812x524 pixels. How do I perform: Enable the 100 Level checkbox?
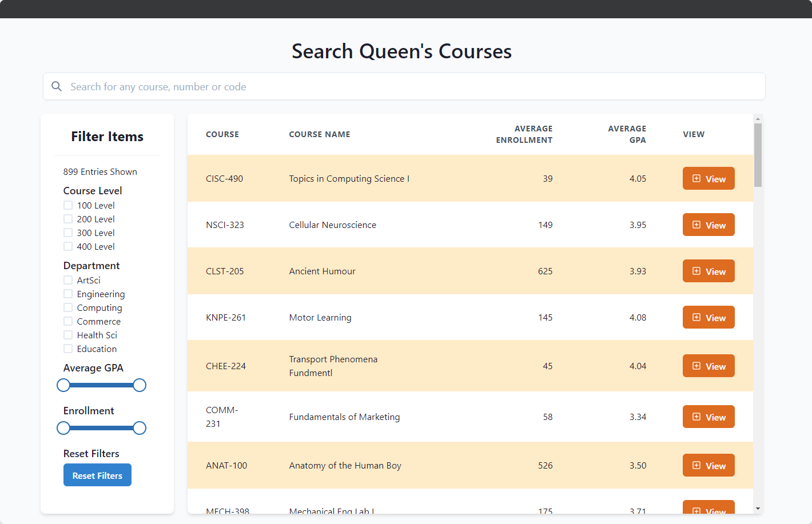tap(68, 205)
